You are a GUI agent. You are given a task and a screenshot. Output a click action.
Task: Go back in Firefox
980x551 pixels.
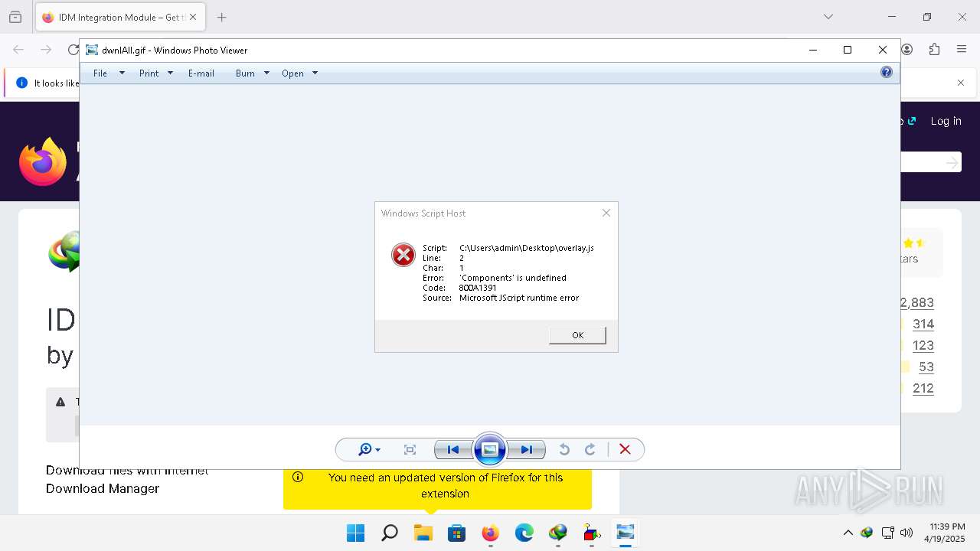[x=18, y=50]
